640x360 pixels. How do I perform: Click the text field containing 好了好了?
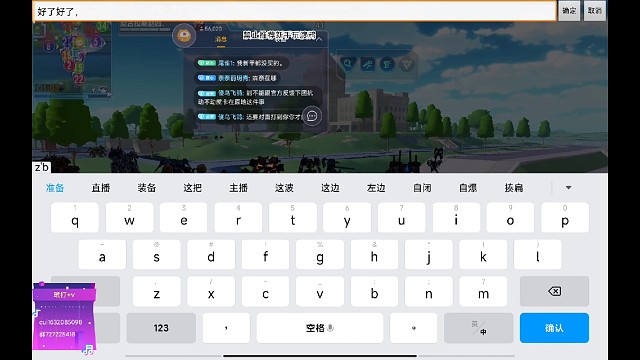pos(294,11)
